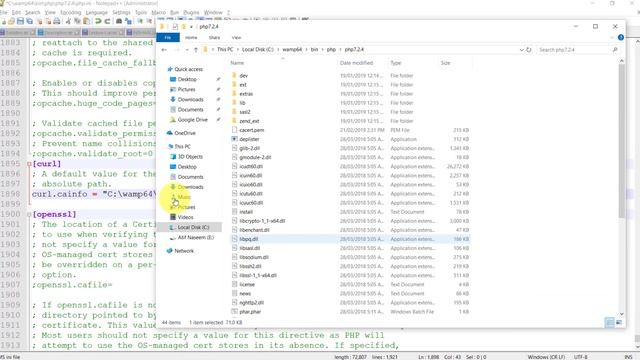Click line 1898 curl.cainfo in Notepad++
Screen dimensions: 640x360
coord(94,194)
